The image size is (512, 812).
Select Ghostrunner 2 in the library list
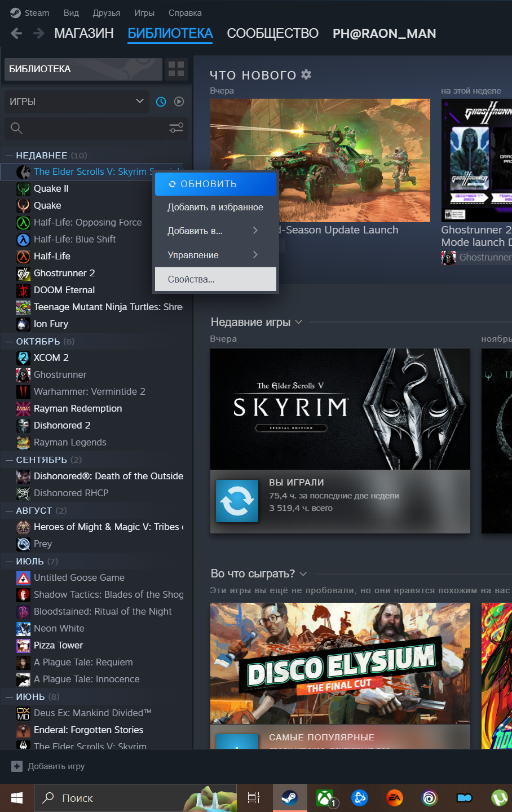click(x=64, y=273)
